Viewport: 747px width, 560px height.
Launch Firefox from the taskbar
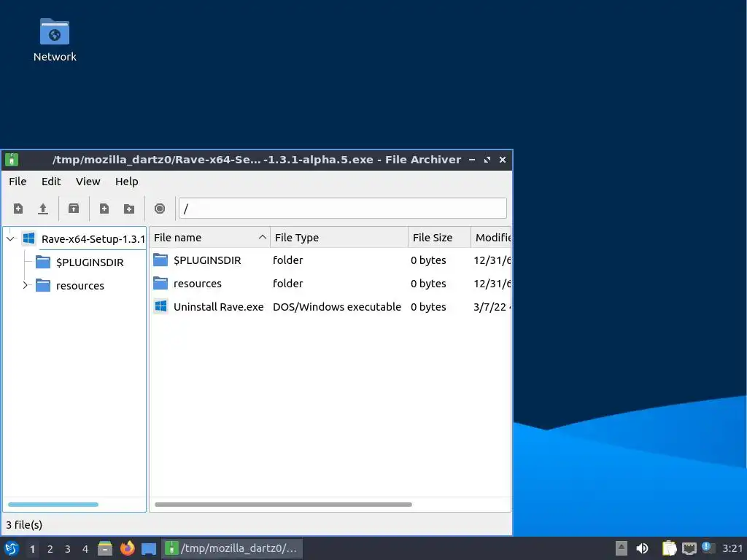coord(127,548)
